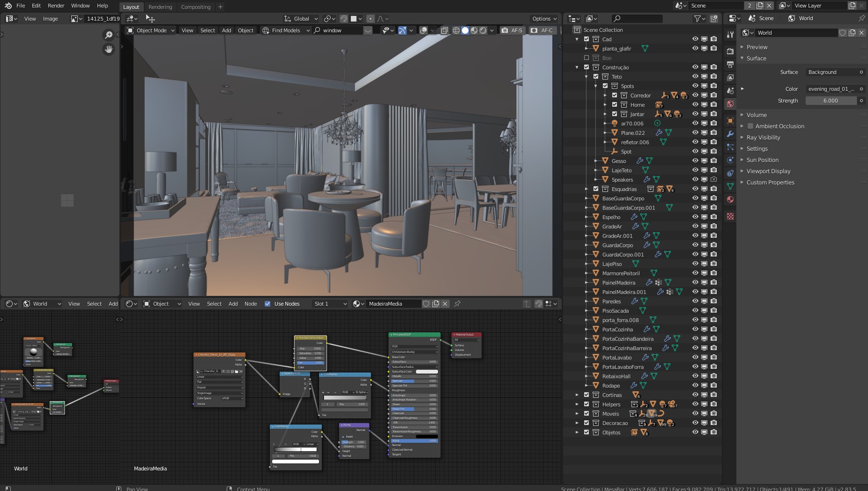Image resolution: width=868 pixels, height=491 pixels.
Task: Click the Options button in viewport header
Action: [x=544, y=19]
